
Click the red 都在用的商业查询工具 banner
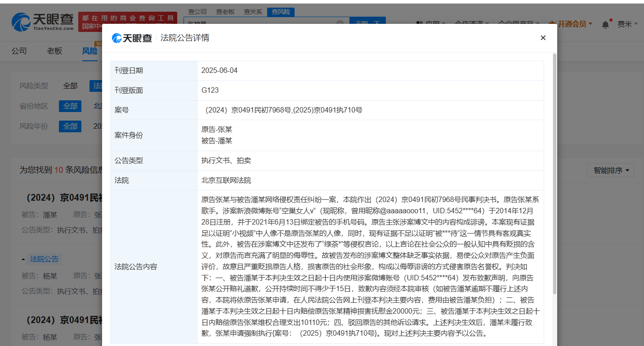pyautogui.click(x=128, y=22)
